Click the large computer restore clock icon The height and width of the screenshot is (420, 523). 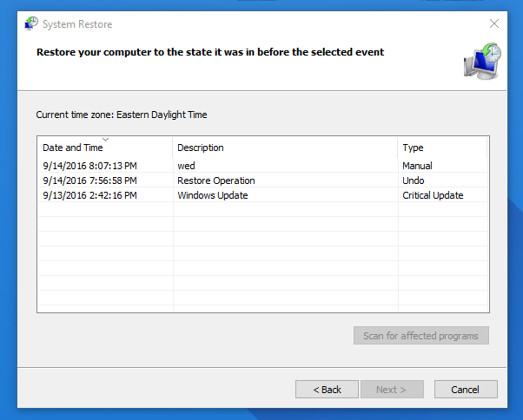(x=482, y=62)
